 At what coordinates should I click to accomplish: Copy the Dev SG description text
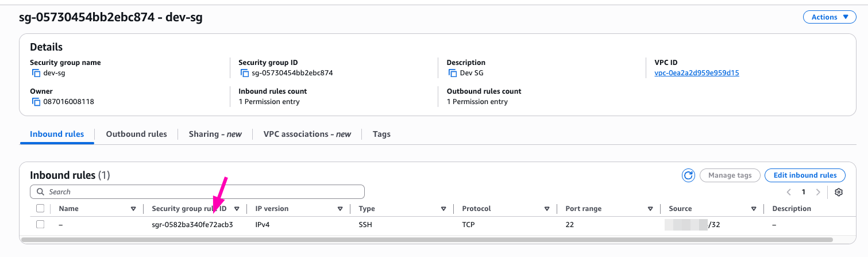453,73
